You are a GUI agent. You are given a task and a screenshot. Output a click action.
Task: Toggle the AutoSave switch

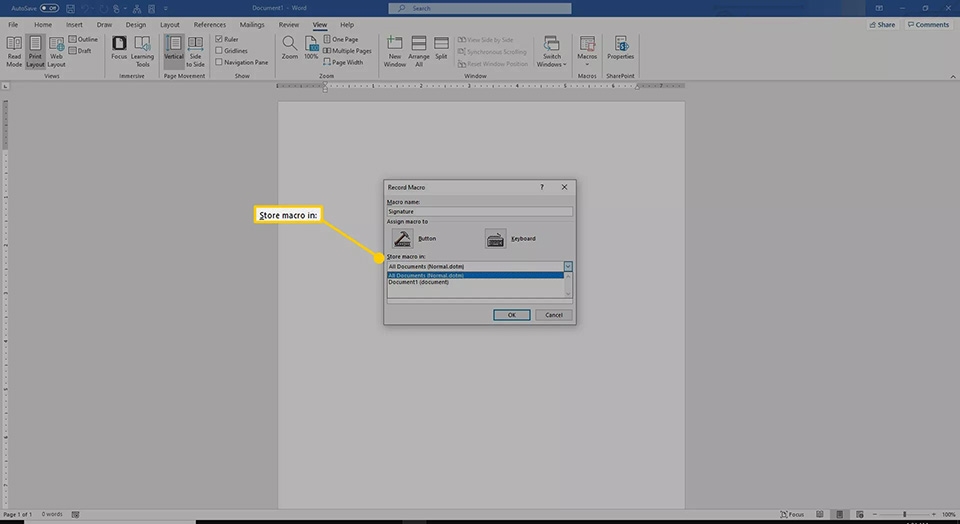(50, 9)
